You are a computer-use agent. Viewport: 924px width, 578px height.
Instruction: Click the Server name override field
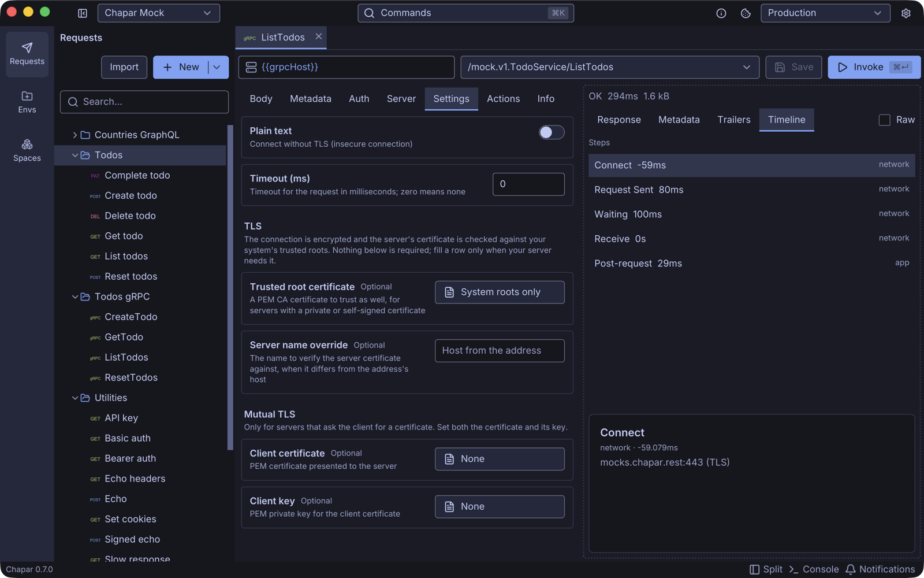click(500, 351)
